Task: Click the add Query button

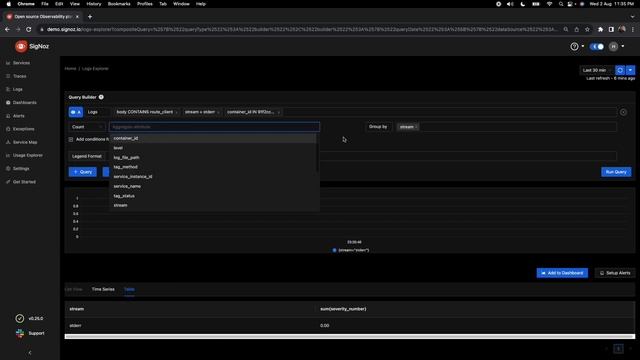Action: click(x=83, y=172)
